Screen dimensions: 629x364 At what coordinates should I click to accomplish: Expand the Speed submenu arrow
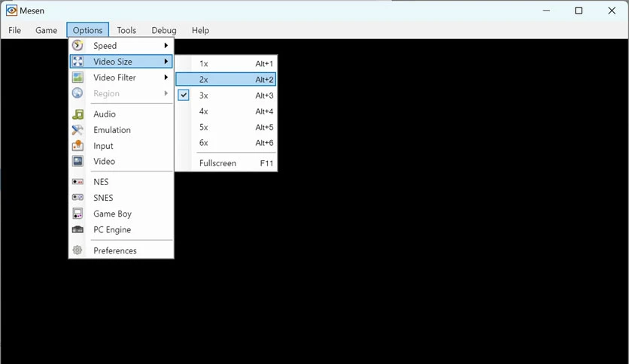[x=166, y=46]
